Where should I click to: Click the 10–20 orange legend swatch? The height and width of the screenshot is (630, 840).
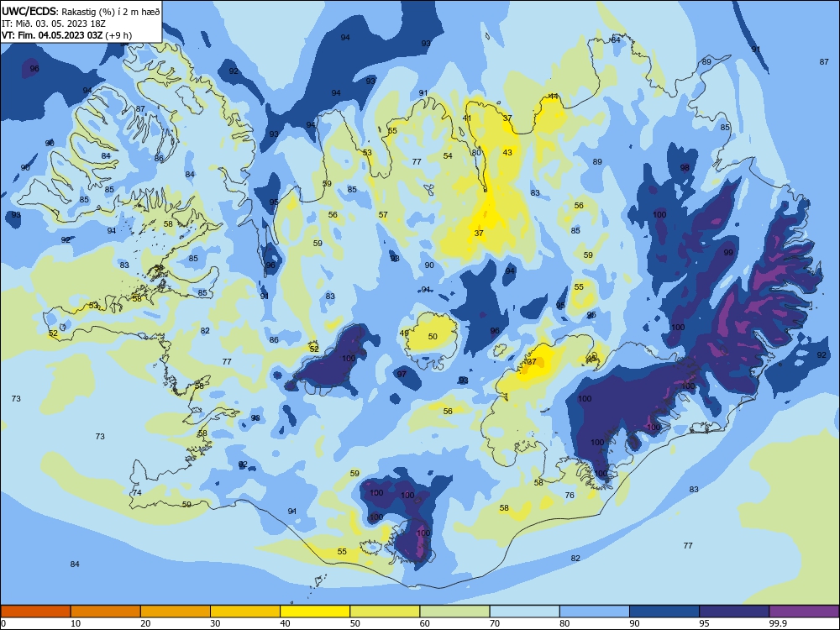106,612
